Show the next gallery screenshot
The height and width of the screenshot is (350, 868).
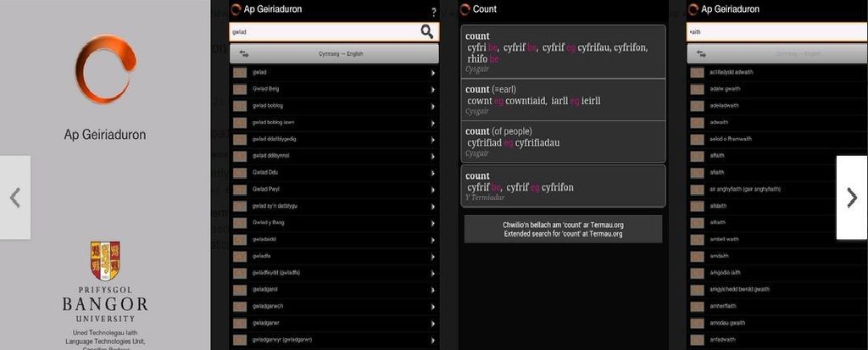click(x=852, y=197)
